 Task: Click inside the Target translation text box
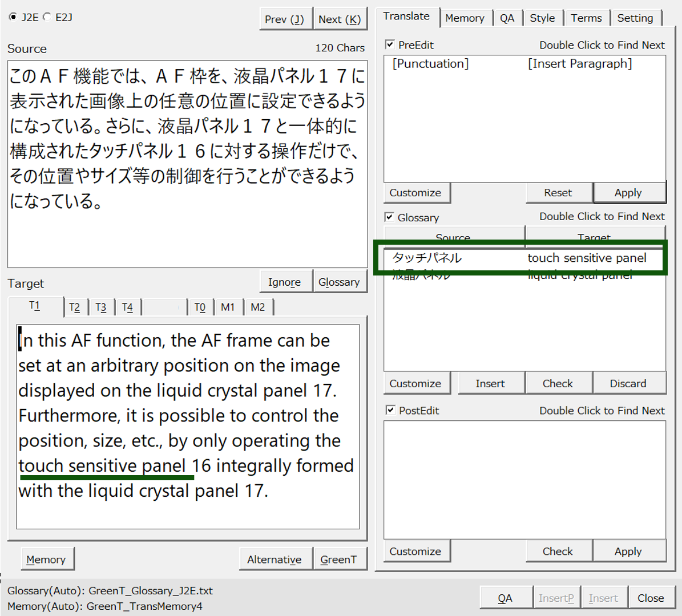187,428
